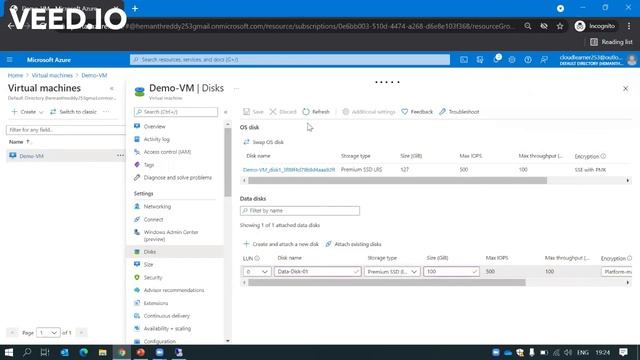The image size is (640, 360).
Task: Click Attach existing disks
Action: pos(353,244)
